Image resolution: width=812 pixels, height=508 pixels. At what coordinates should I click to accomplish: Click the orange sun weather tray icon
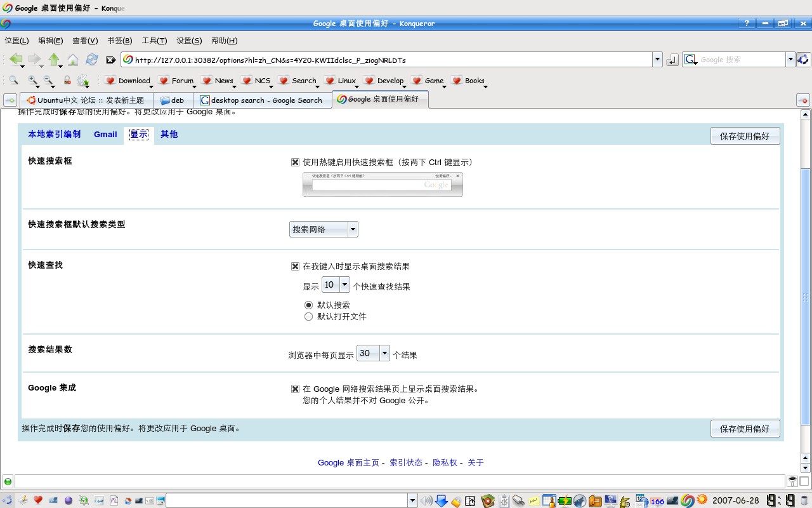point(702,499)
